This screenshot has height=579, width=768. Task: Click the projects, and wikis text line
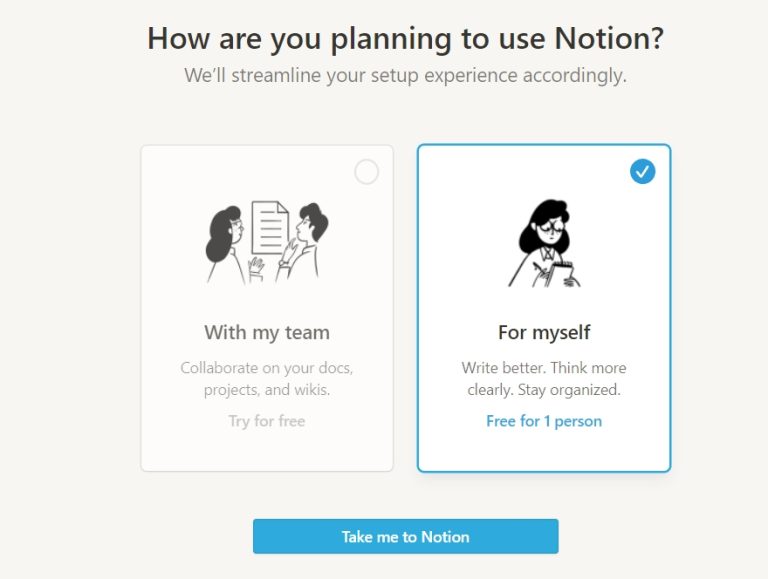pyautogui.click(x=267, y=390)
